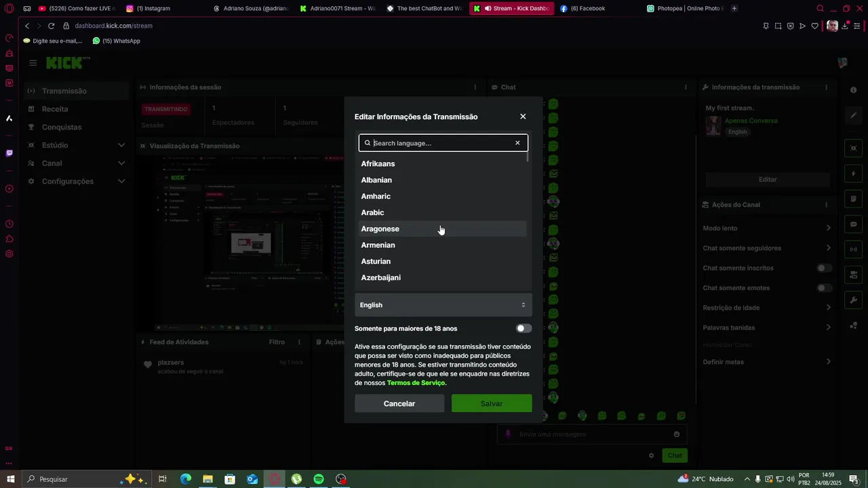Viewport: 868px width, 488px height.
Task: Open the English language dropdown
Action: click(x=443, y=305)
